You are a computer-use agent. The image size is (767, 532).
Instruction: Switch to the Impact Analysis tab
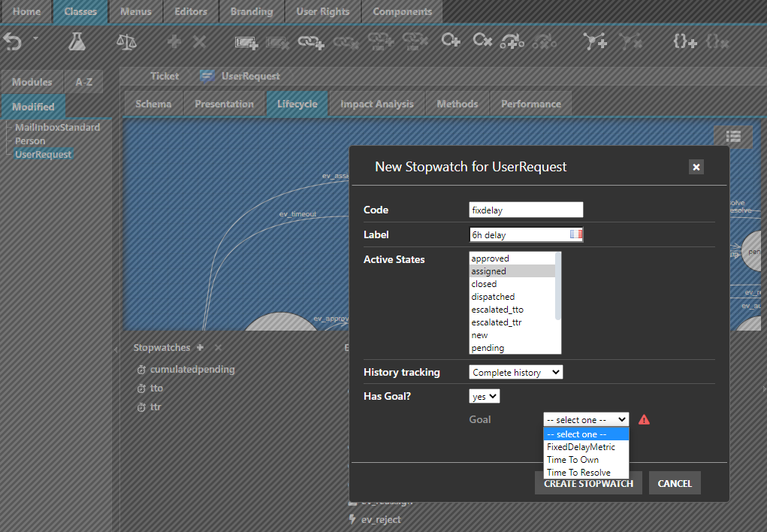(x=376, y=104)
